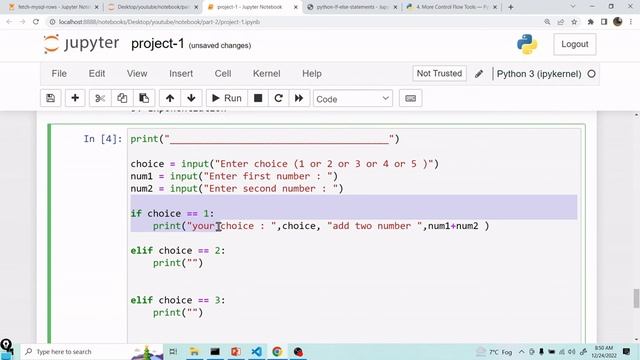Click the share page icon in address bar

tap(560, 22)
